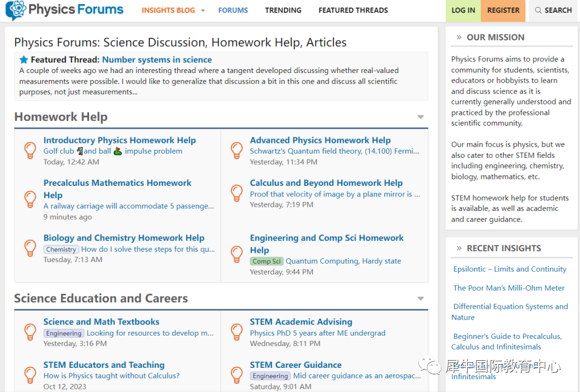Image resolution: width=580 pixels, height=392 pixels.
Task: Go to the Forums tab
Action: tap(233, 10)
